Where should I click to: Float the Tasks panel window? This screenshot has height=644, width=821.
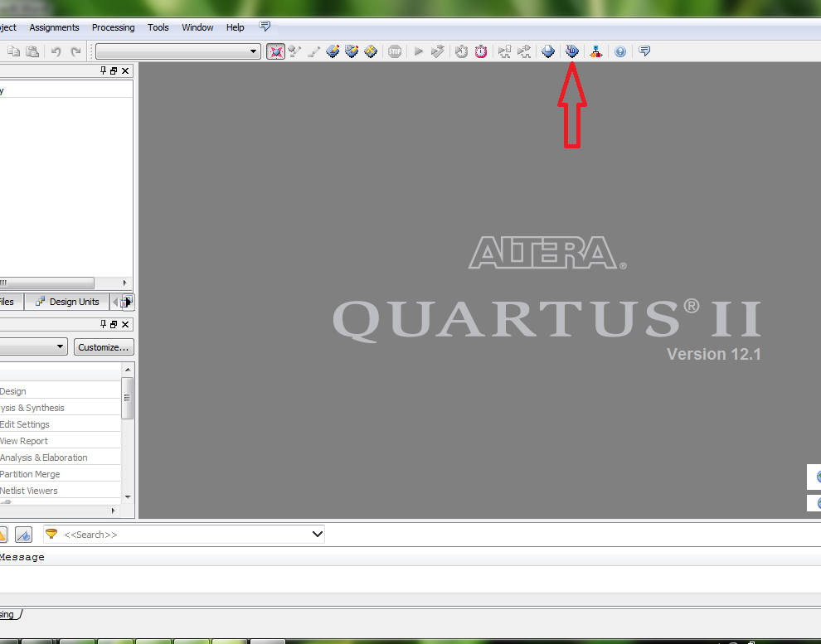114,324
